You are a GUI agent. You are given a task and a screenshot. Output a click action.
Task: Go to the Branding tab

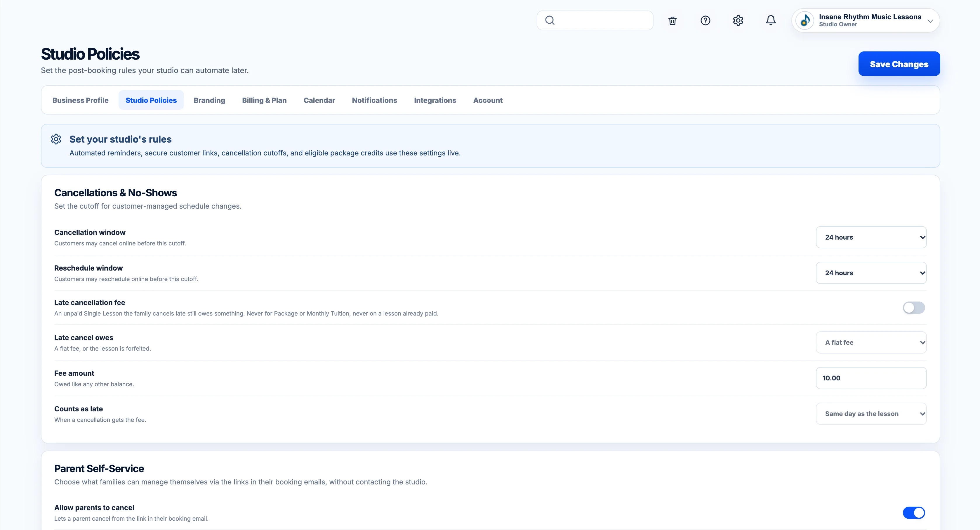209,100
